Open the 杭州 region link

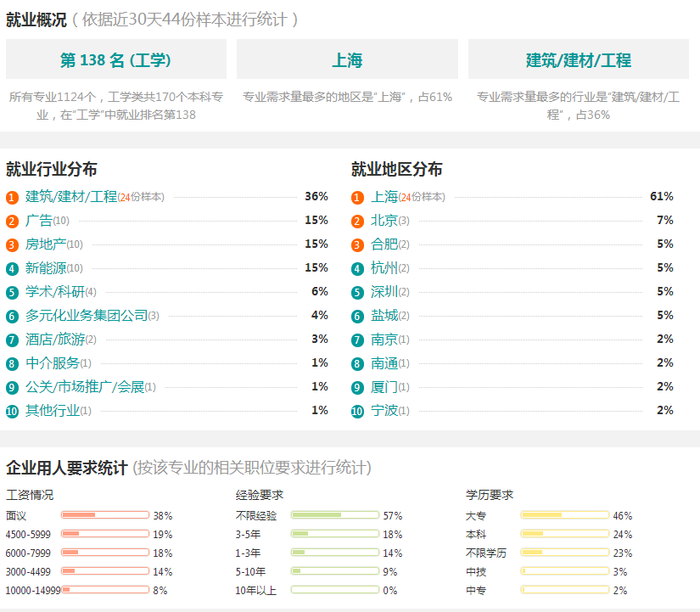[384, 267]
